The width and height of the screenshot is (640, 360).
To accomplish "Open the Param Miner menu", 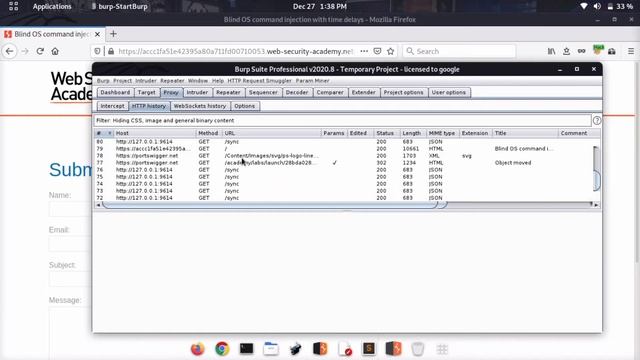I will point(312,81).
